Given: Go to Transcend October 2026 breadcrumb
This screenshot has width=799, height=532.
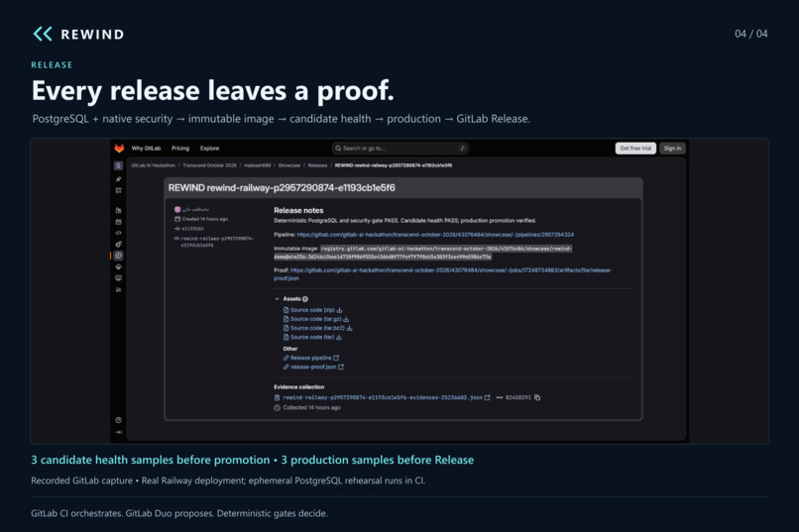Looking at the screenshot, I should point(209,165).
